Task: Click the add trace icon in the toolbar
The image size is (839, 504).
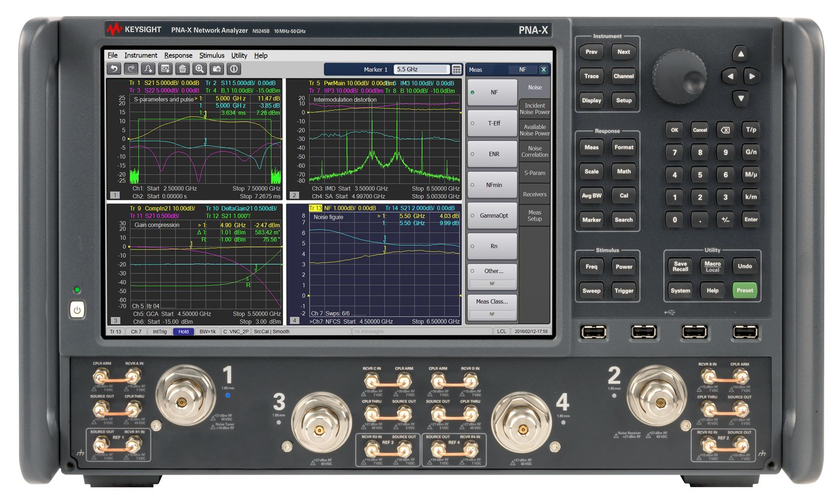Action: [148, 69]
